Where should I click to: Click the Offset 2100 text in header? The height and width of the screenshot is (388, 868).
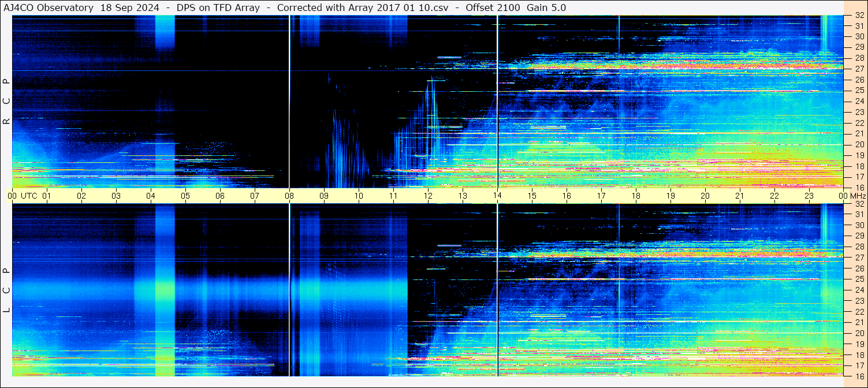pyautogui.click(x=492, y=8)
